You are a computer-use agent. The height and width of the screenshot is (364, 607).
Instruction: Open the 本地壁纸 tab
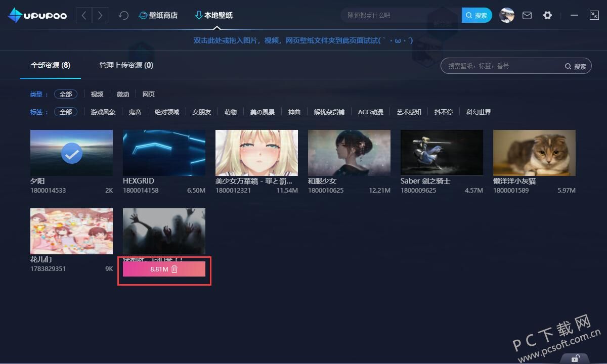click(214, 16)
